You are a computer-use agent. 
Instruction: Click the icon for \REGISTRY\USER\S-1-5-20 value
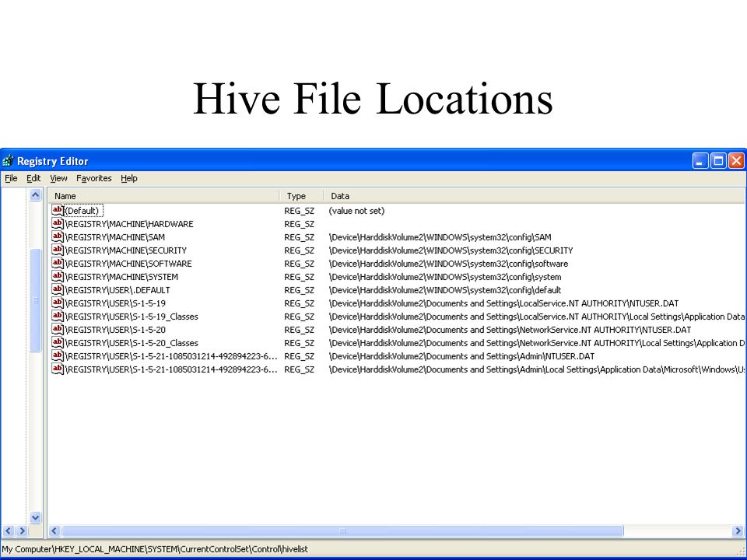57,329
